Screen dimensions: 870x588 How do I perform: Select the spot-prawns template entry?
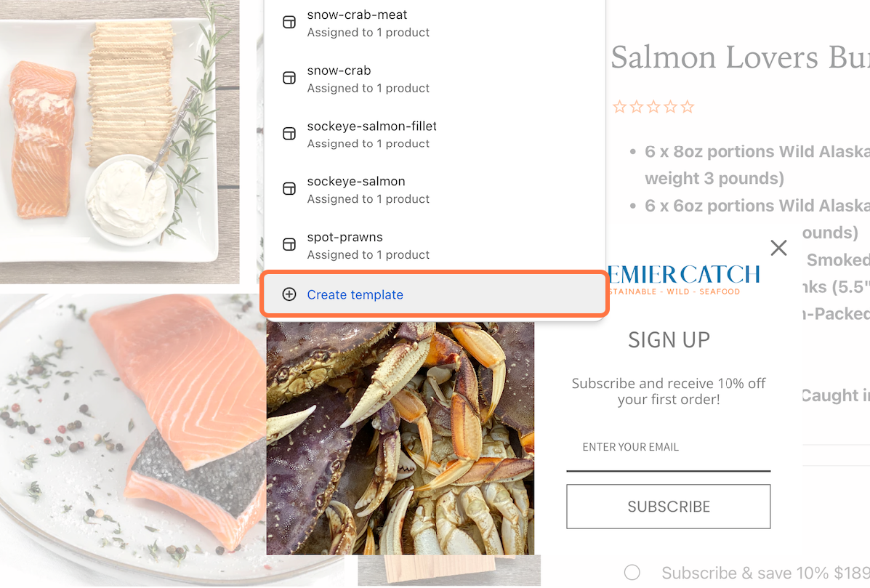(435, 245)
